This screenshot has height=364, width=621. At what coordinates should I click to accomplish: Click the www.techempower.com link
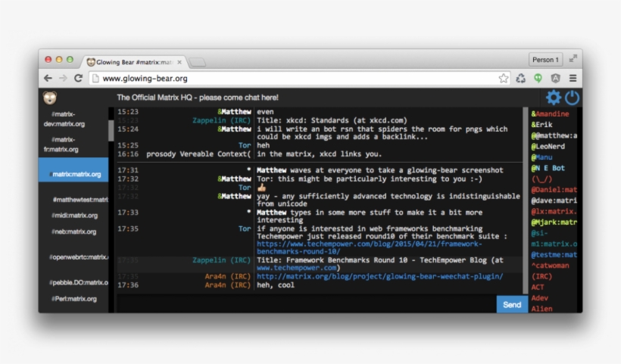[x=297, y=268]
